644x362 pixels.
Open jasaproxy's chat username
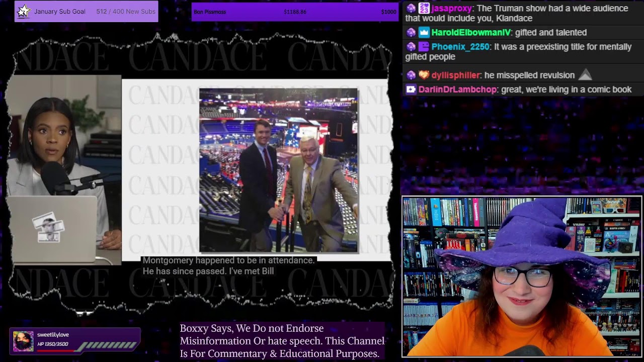click(451, 9)
